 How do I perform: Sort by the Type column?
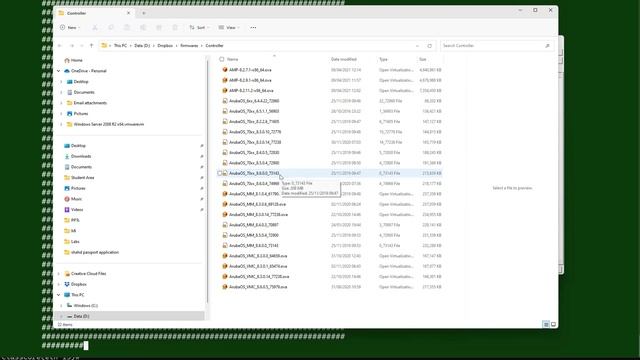[383, 59]
